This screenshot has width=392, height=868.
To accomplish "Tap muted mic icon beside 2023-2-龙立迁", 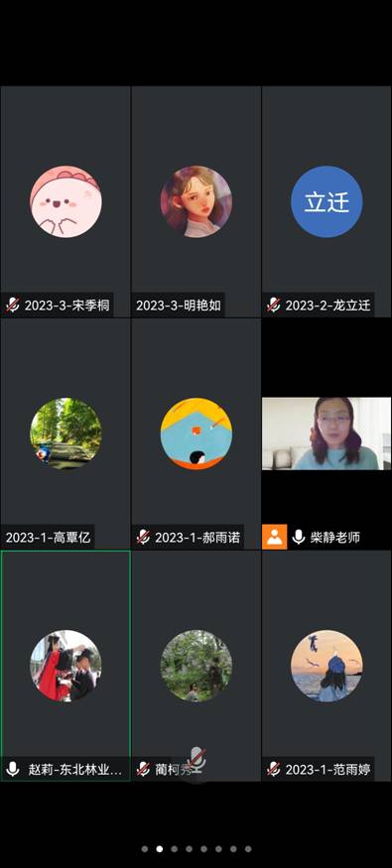I will (274, 306).
